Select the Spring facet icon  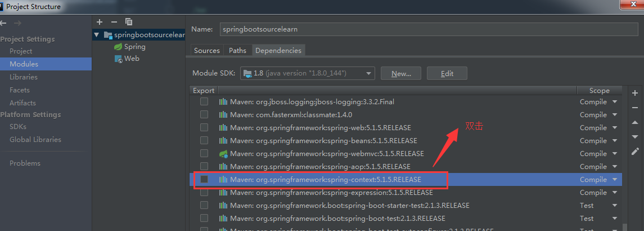pos(118,47)
